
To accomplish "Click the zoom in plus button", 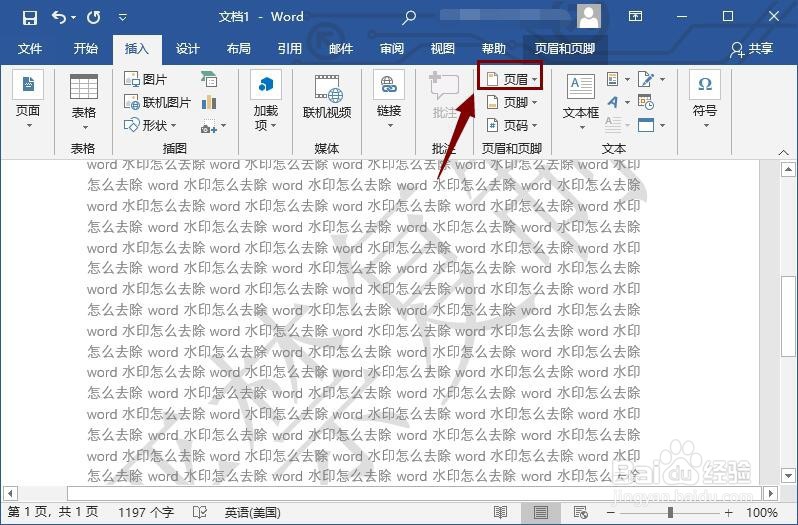I will click(729, 512).
